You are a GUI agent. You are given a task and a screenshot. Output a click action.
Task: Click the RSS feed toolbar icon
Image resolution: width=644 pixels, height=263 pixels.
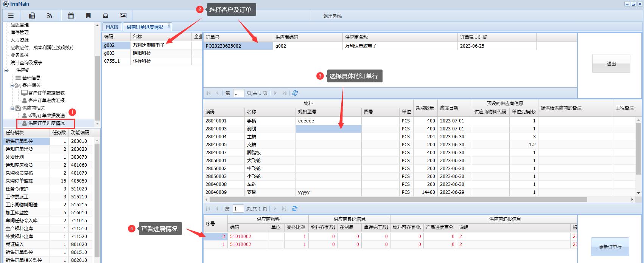(50, 15)
